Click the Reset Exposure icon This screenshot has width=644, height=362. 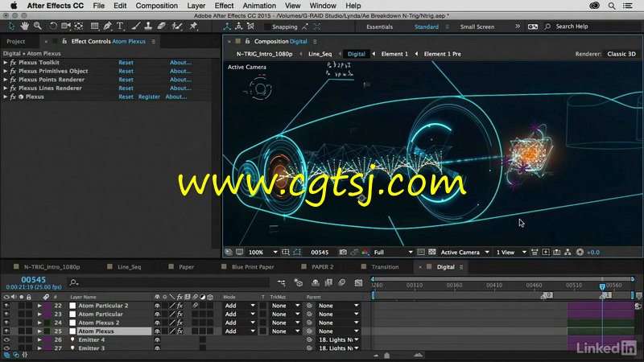580,252
